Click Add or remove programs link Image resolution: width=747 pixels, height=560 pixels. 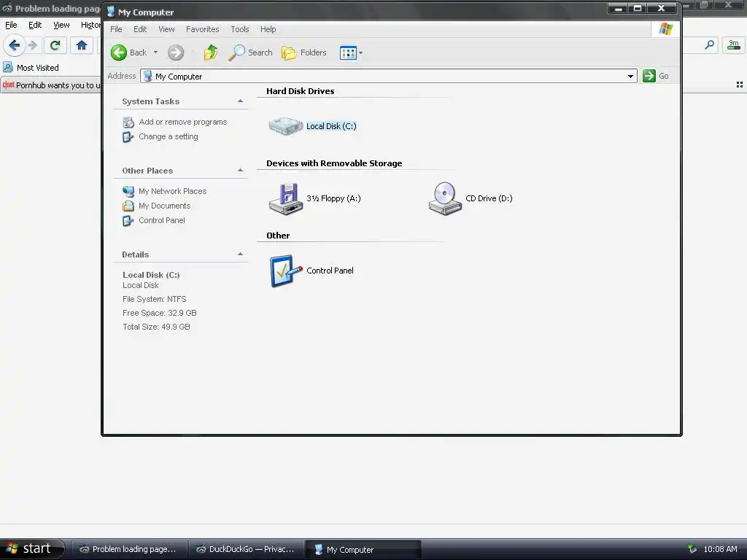coord(183,122)
